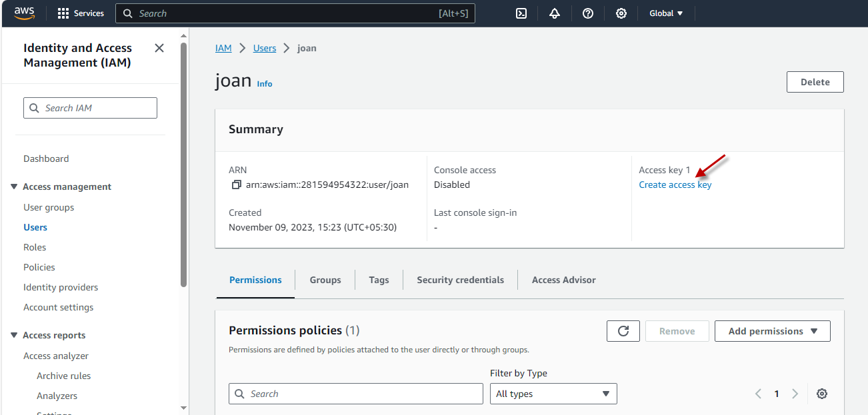Open the Global region dropdown

[666, 13]
